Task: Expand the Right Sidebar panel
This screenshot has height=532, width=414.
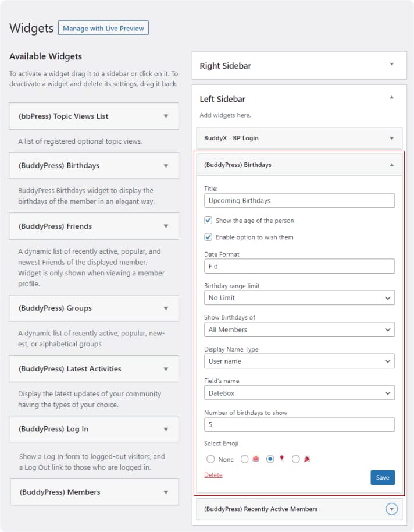Action: tap(392, 65)
